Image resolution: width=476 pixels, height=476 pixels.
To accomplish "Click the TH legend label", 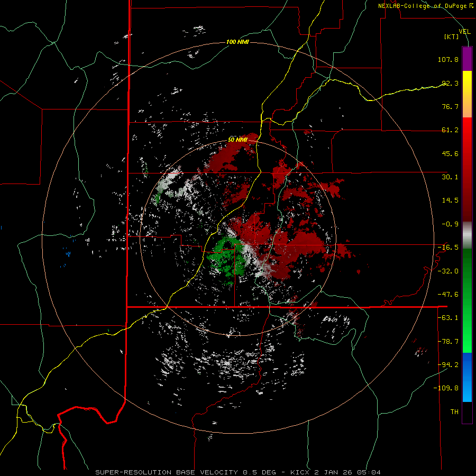I will (x=454, y=412).
